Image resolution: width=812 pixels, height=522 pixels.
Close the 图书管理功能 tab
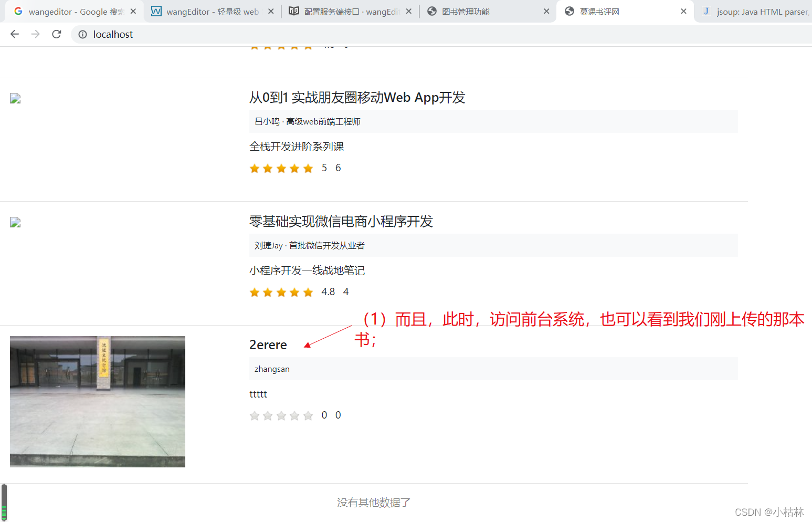[546, 11]
